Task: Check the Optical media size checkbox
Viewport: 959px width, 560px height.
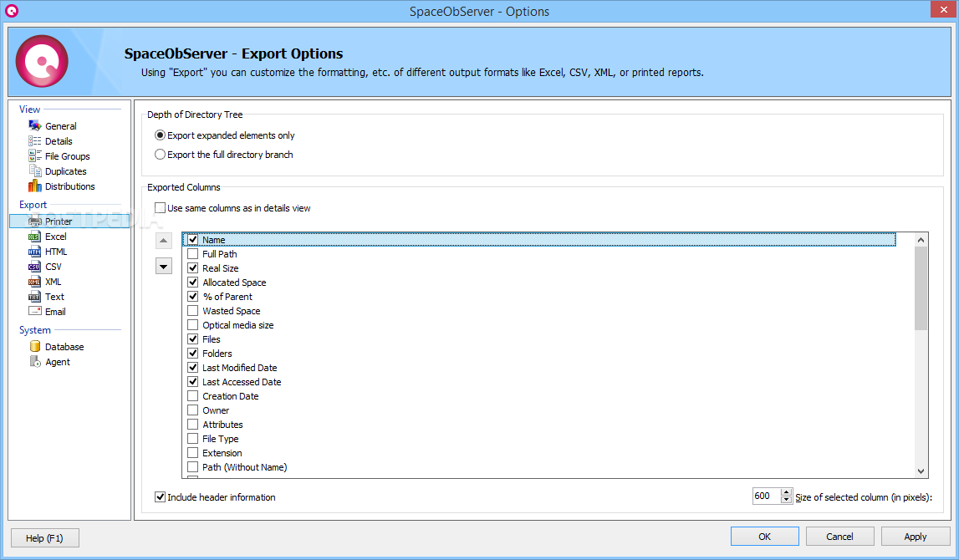Action: (192, 324)
